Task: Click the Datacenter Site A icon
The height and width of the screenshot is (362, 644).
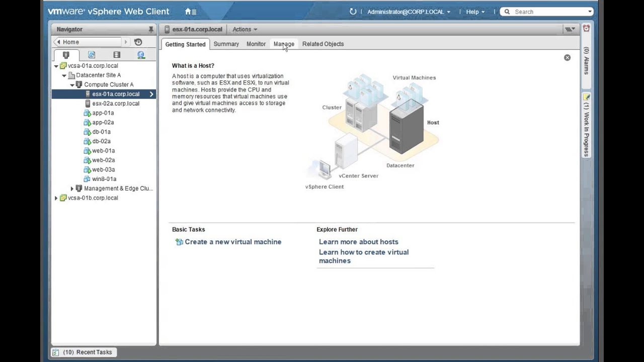Action: (x=71, y=75)
